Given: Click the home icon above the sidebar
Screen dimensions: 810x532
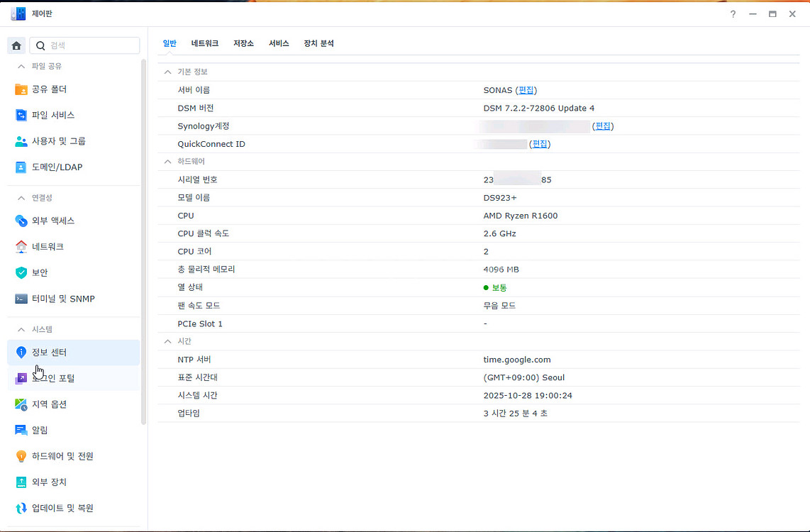Looking at the screenshot, I should point(16,45).
